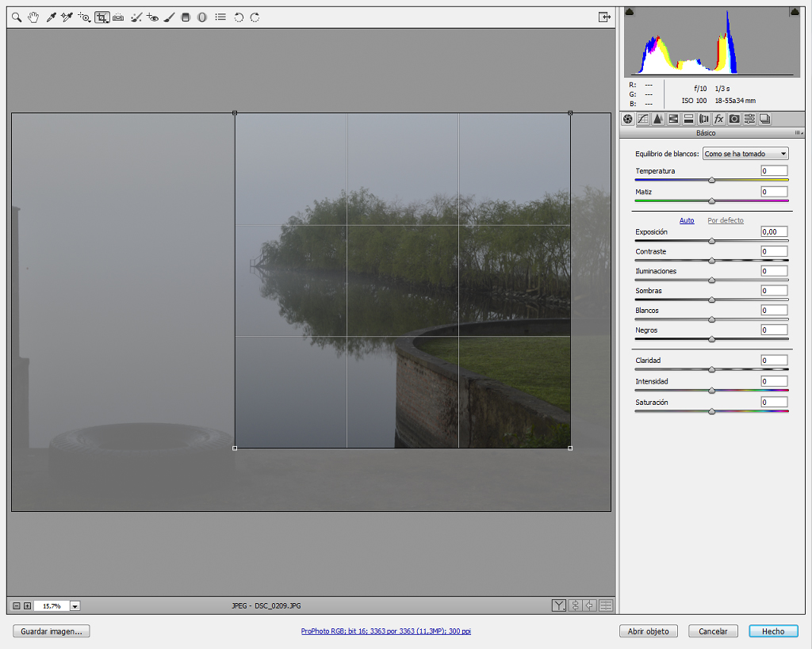Toggle highlight clipping warning on histogram
This screenshot has height=649, width=812.
coord(795,11)
